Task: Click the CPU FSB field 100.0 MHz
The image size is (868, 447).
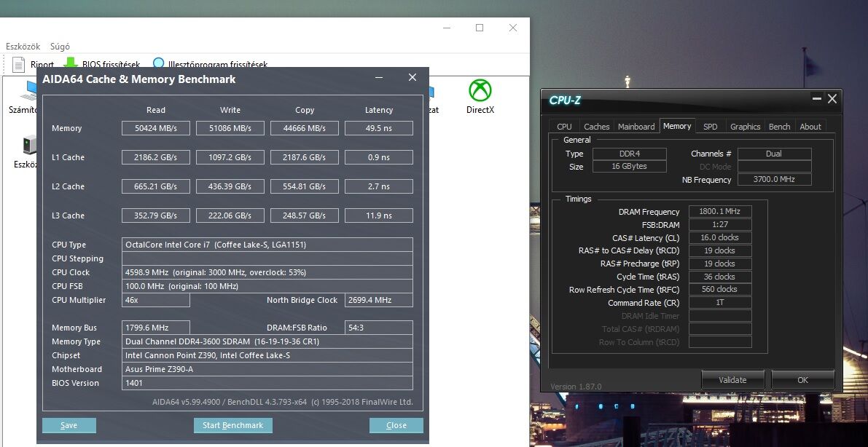Action: click(267, 286)
